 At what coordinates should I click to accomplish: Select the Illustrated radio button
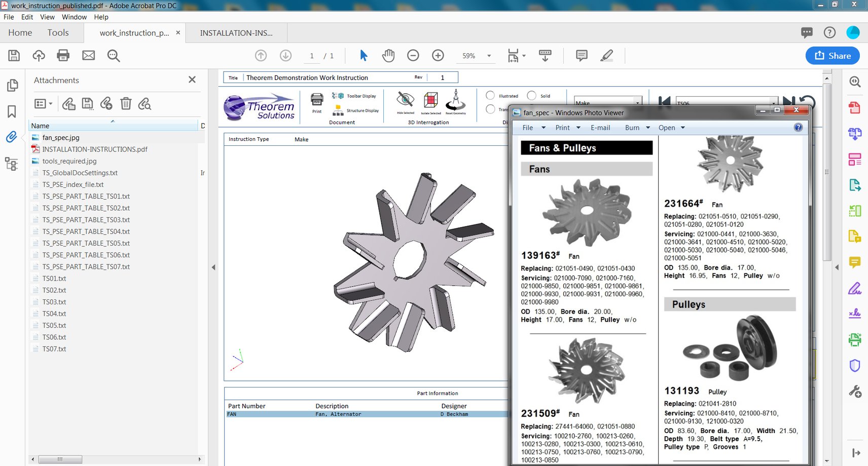[490, 95]
